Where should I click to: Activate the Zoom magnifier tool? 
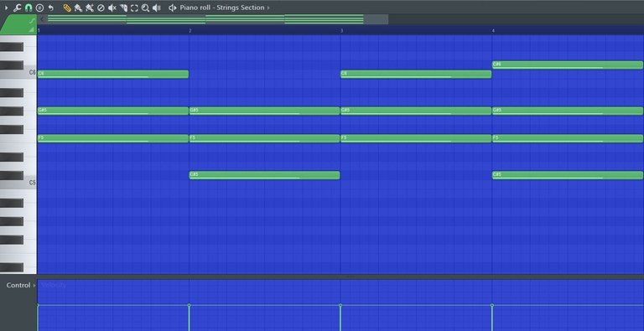click(145, 8)
